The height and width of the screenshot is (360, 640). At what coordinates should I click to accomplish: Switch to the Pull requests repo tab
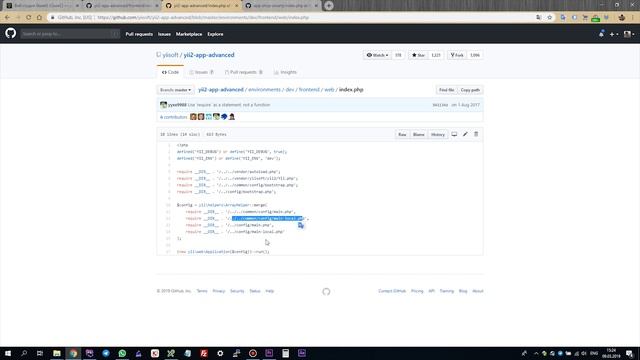[x=244, y=72]
